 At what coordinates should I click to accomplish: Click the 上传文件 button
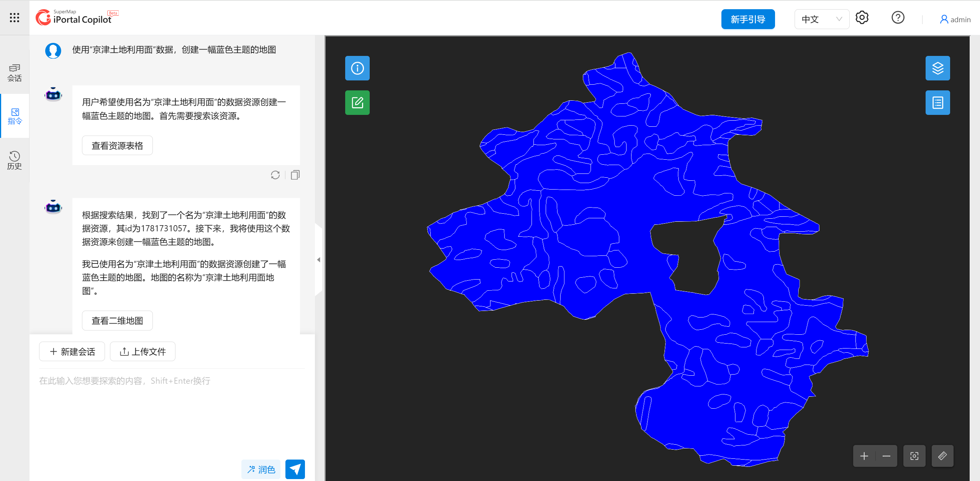click(143, 352)
